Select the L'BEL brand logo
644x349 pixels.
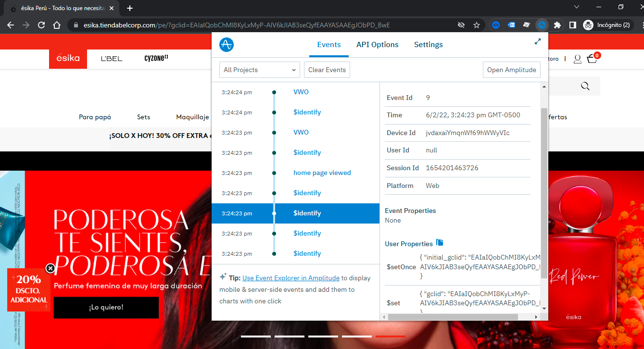pyautogui.click(x=112, y=59)
